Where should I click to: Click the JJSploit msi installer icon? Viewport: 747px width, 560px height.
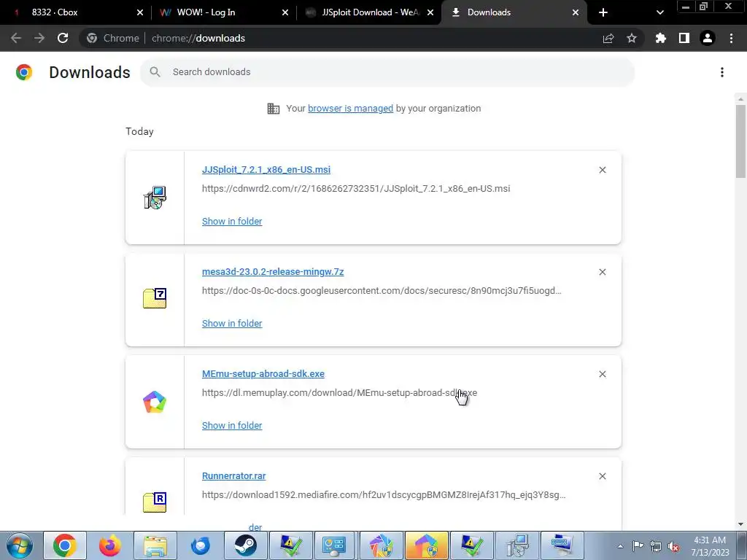coord(155,198)
